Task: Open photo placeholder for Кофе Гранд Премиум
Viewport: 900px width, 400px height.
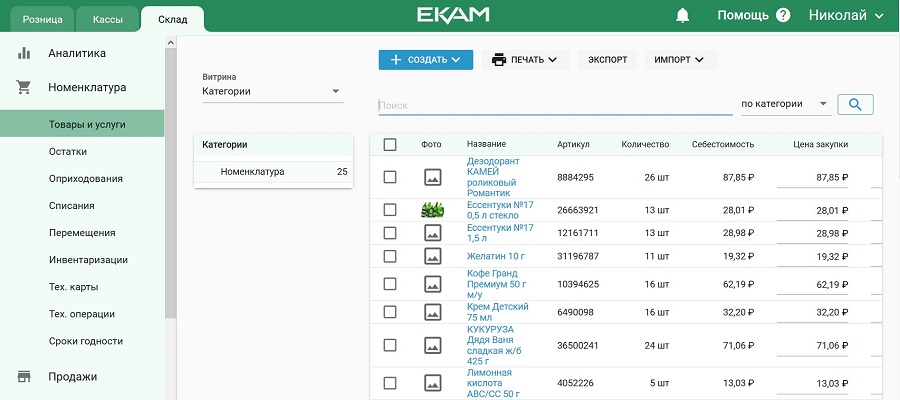Action: click(x=432, y=284)
